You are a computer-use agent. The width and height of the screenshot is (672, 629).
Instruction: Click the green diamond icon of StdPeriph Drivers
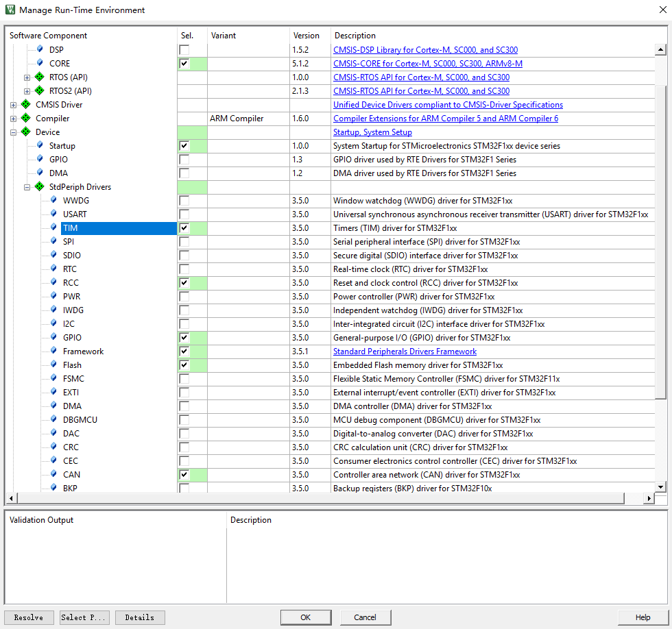point(40,186)
